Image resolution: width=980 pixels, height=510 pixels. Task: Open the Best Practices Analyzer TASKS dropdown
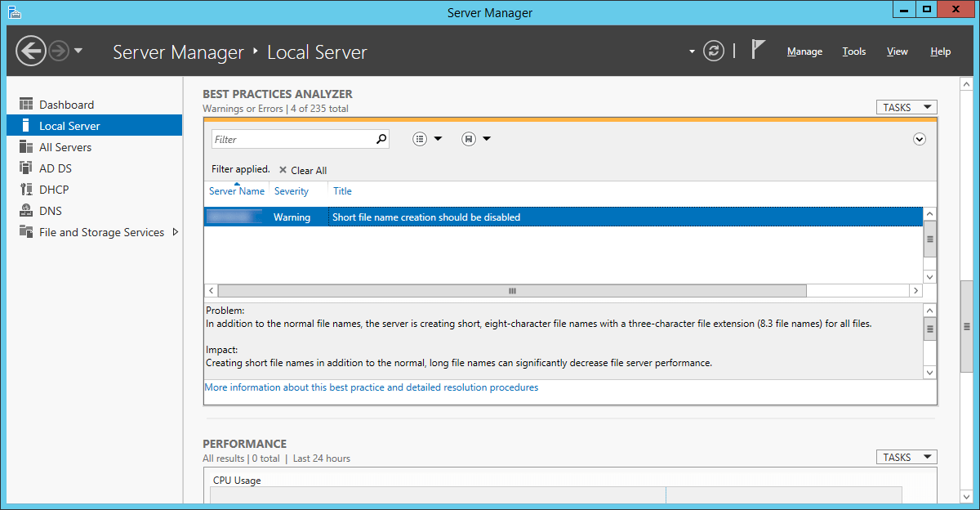coord(906,107)
